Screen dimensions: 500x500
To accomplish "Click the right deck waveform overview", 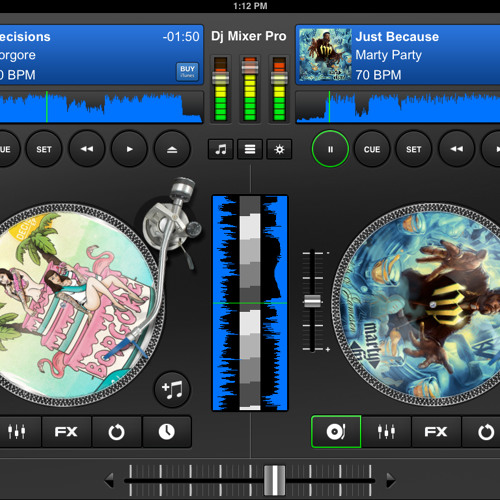I will pos(398,107).
